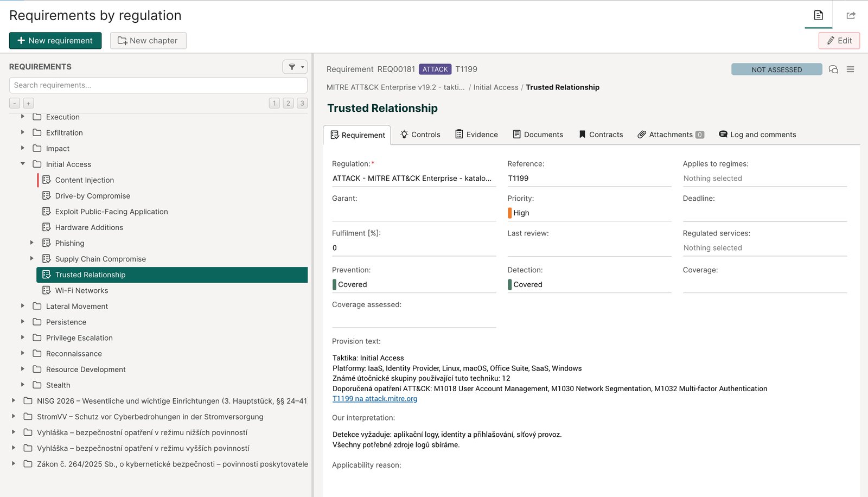
Task: Collapse all tree nodes with minus button
Action: coord(15,103)
